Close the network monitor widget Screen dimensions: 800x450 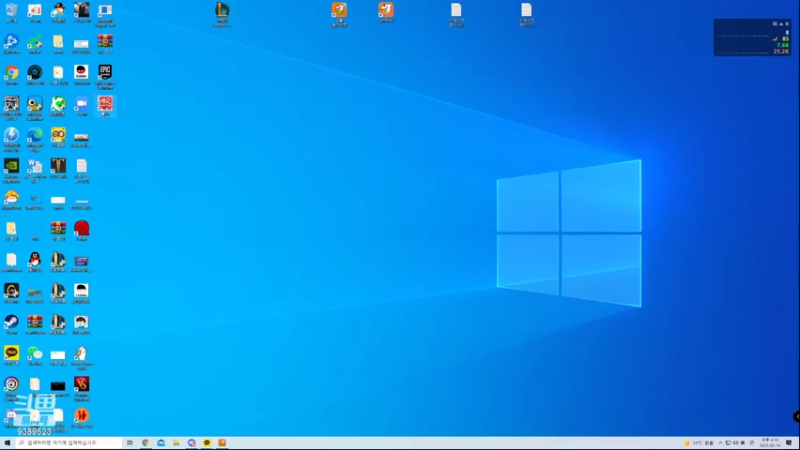coord(787,24)
